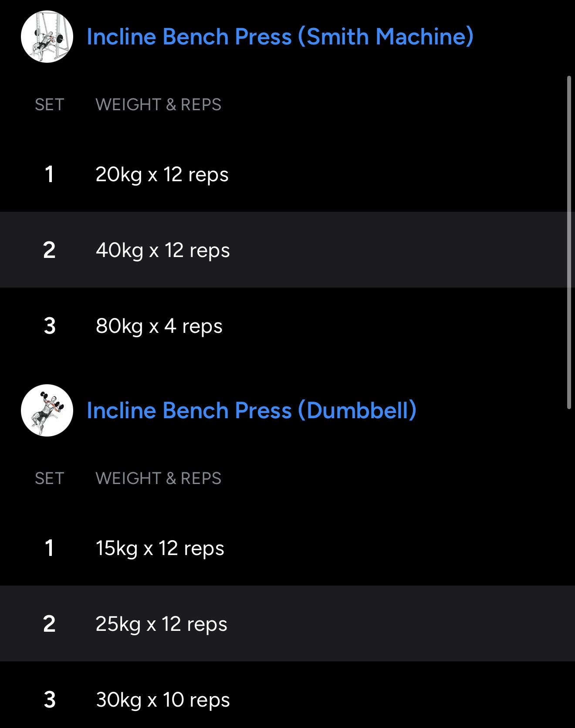575x728 pixels.
Task: Tap set number 3 of Smith Machine press
Action: tap(50, 326)
